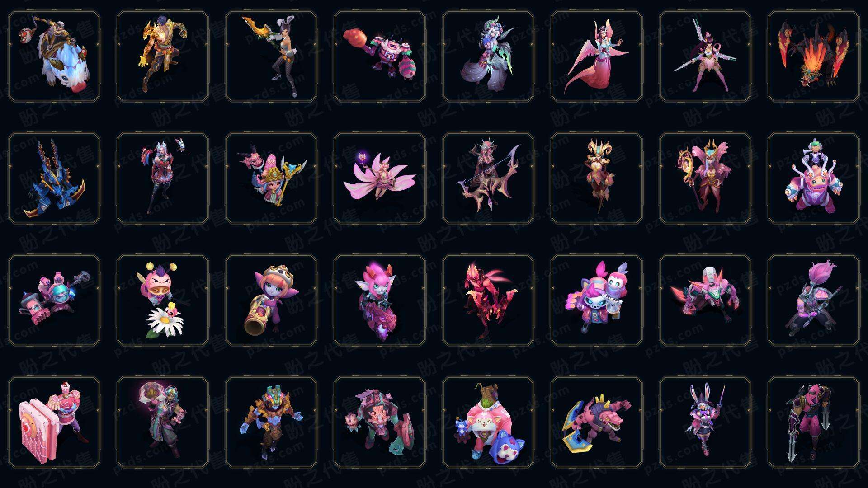Click the bee character above the daisy

163,300
